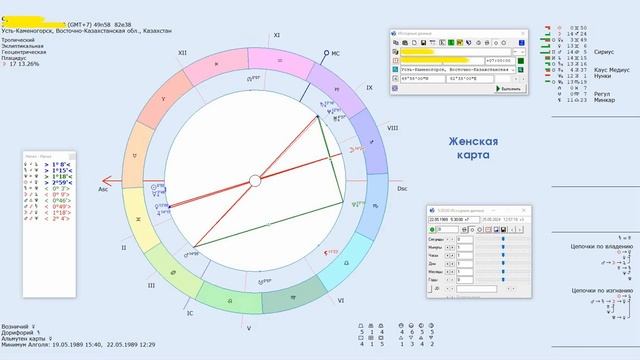Click the latitude coordinate field

(x=423, y=79)
